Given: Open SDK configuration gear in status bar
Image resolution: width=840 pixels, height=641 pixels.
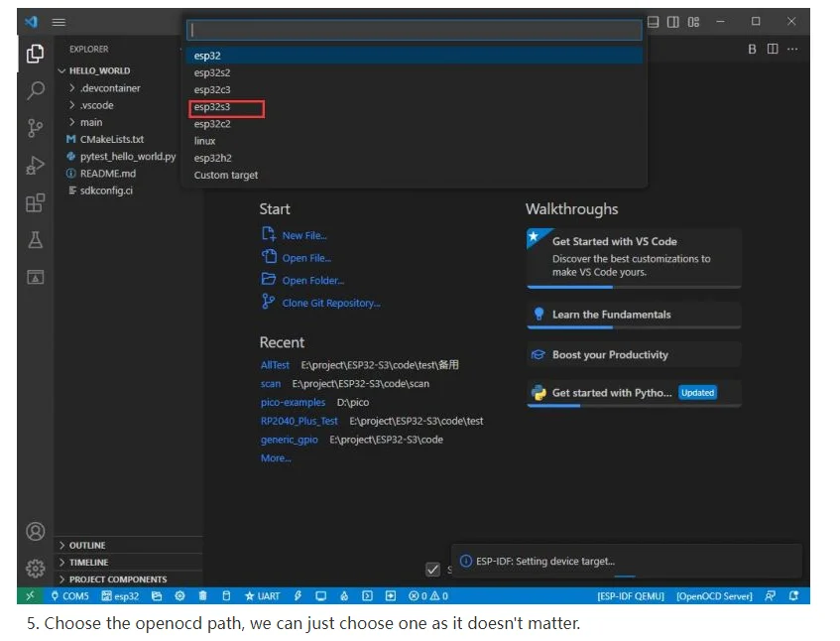Looking at the screenshot, I should (180, 596).
